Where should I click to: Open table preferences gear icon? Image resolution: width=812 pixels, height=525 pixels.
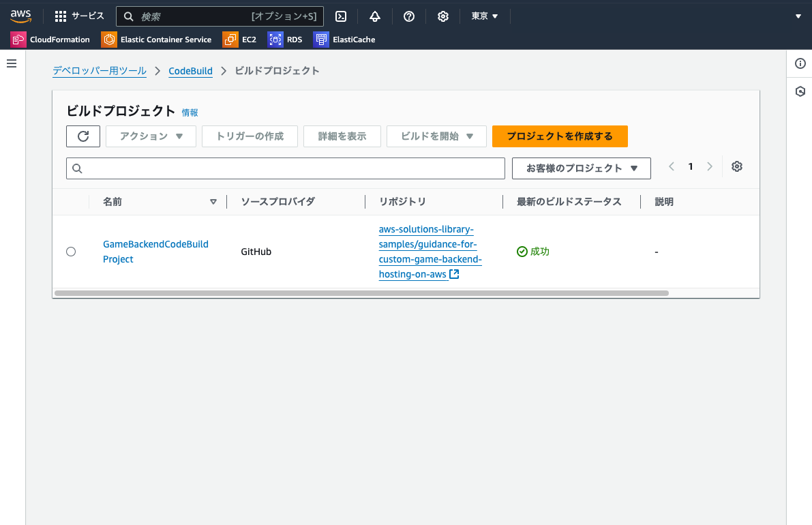click(737, 167)
